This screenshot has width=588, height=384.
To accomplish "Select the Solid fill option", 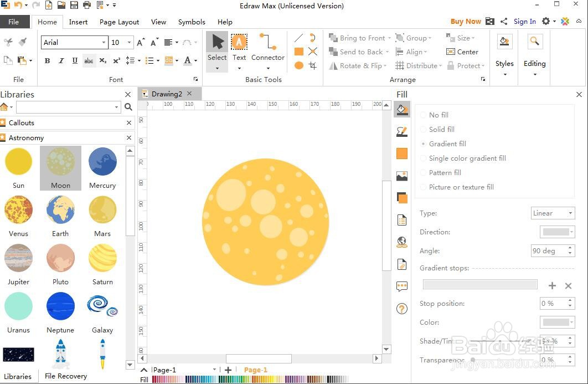I will point(437,129).
